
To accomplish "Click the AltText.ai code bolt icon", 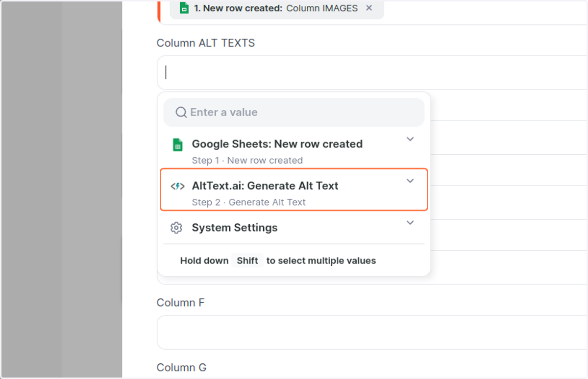I will pyautogui.click(x=177, y=186).
